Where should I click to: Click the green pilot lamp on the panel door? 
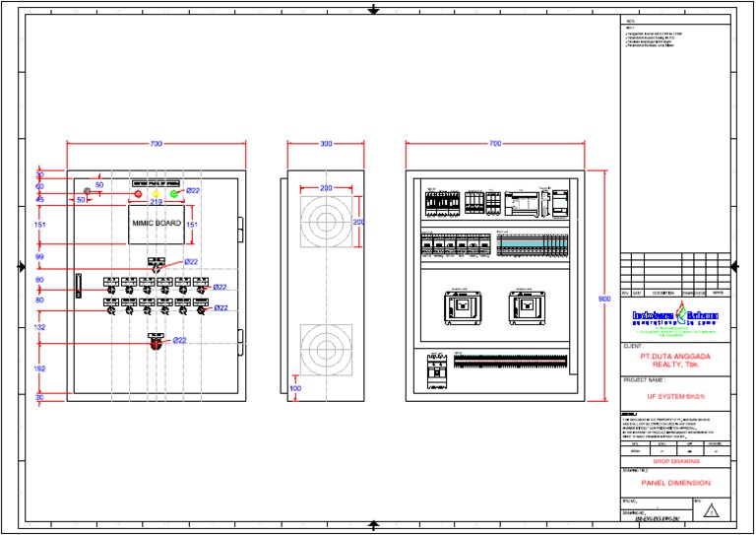click(x=174, y=194)
